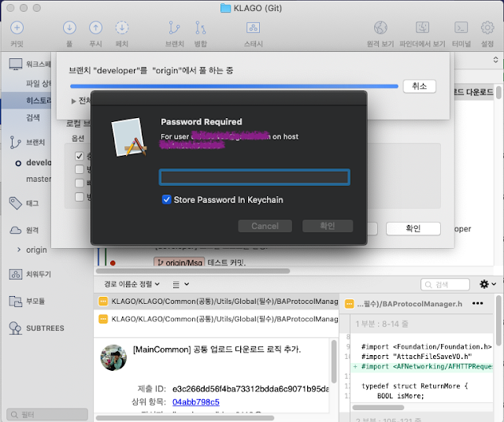This screenshot has height=422, width=504.
Task: Open the Terminal (터미널) toolbar icon
Action: click(461, 28)
